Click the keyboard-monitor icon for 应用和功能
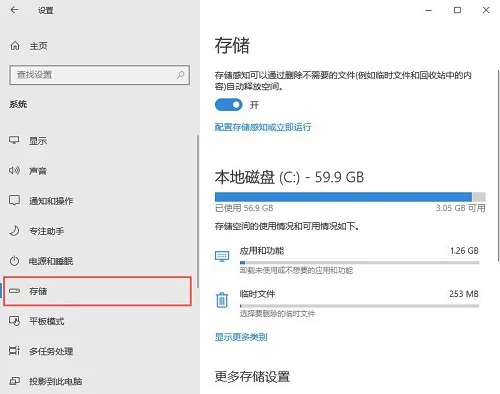The image size is (500, 394). [x=222, y=256]
